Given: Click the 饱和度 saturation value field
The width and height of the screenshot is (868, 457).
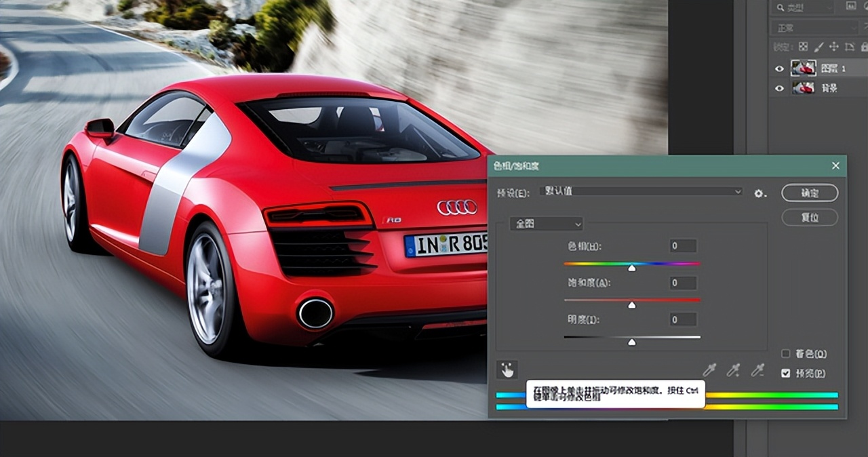Looking at the screenshot, I should click(684, 283).
